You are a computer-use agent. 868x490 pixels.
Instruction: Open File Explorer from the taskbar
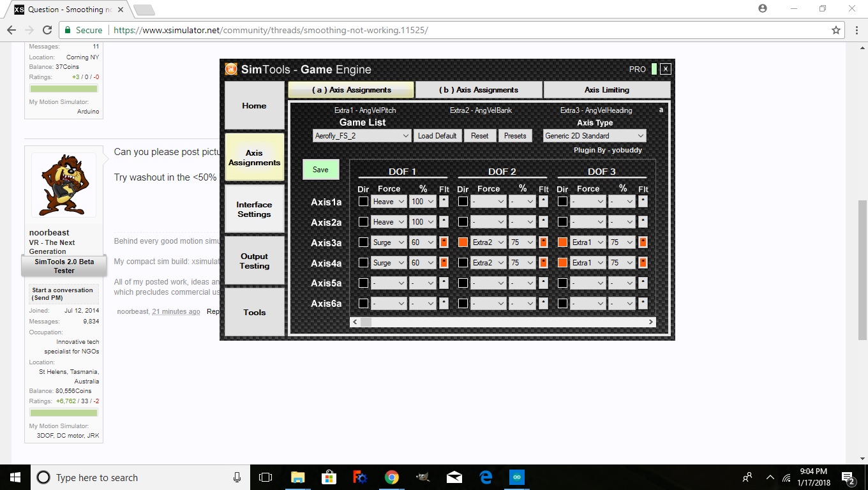pos(297,477)
